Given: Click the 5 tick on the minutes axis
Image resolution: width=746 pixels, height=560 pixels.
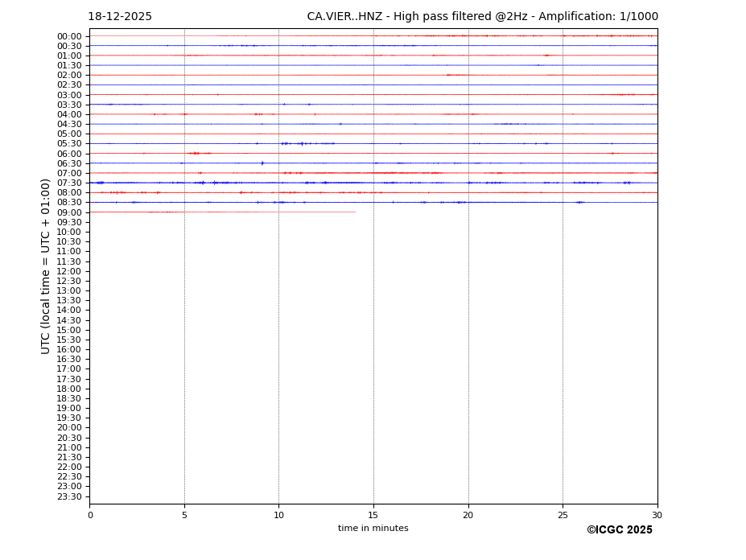Looking at the screenshot, I should (184, 515).
